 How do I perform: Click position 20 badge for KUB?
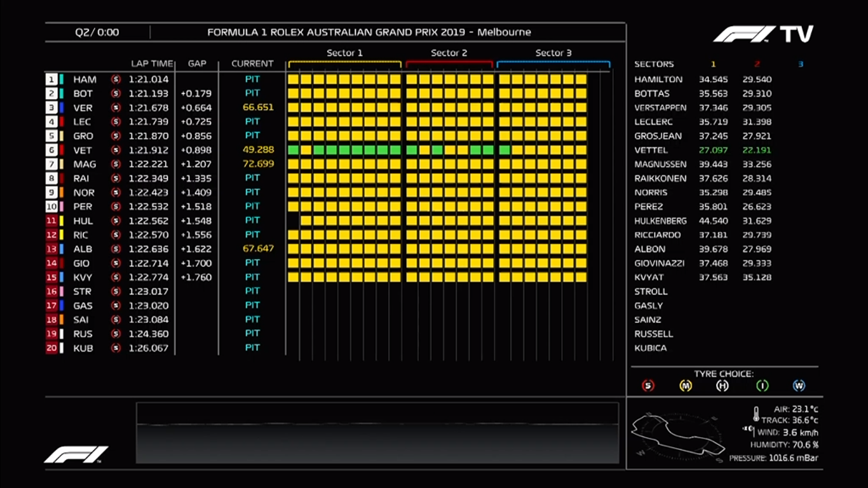51,348
